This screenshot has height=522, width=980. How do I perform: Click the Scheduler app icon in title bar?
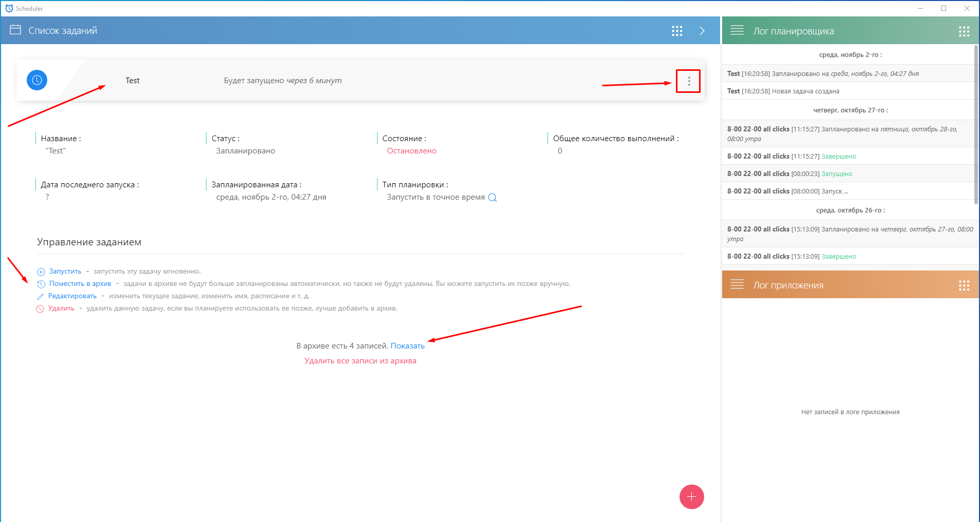pyautogui.click(x=9, y=8)
